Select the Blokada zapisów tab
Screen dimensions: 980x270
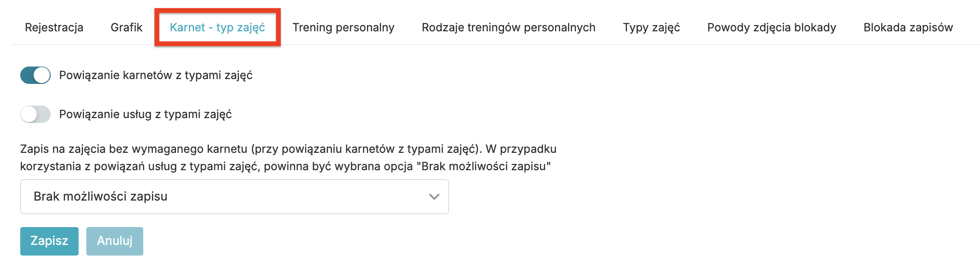pyautogui.click(x=908, y=27)
